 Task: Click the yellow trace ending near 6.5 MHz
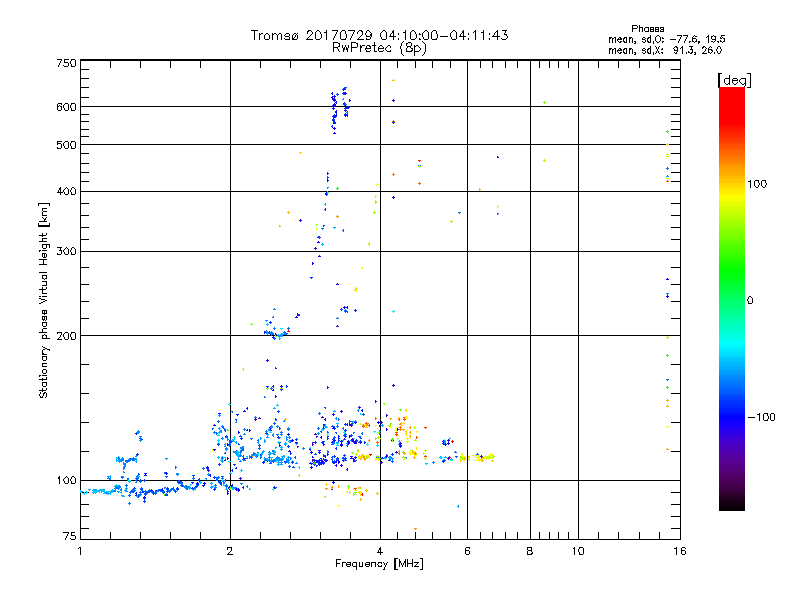tap(477, 457)
